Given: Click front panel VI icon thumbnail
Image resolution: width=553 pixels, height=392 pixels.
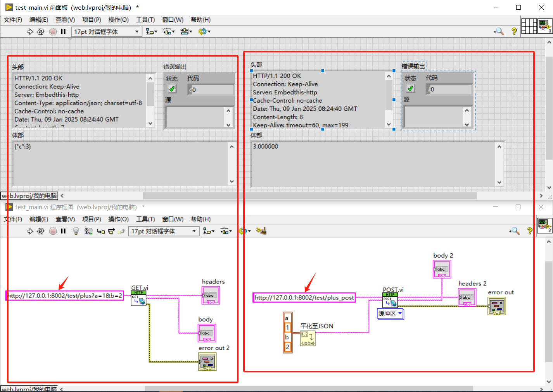Looking at the screenshot, I should click(x=545, y=26).
